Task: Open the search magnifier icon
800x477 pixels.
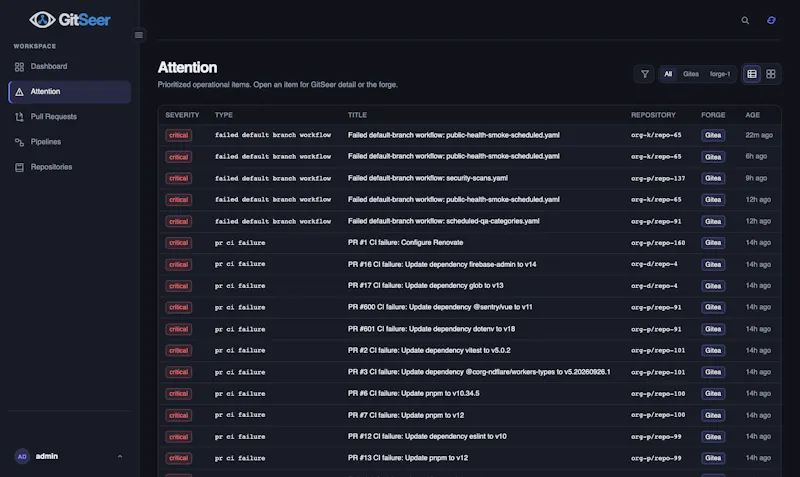Action: (745, 20)
